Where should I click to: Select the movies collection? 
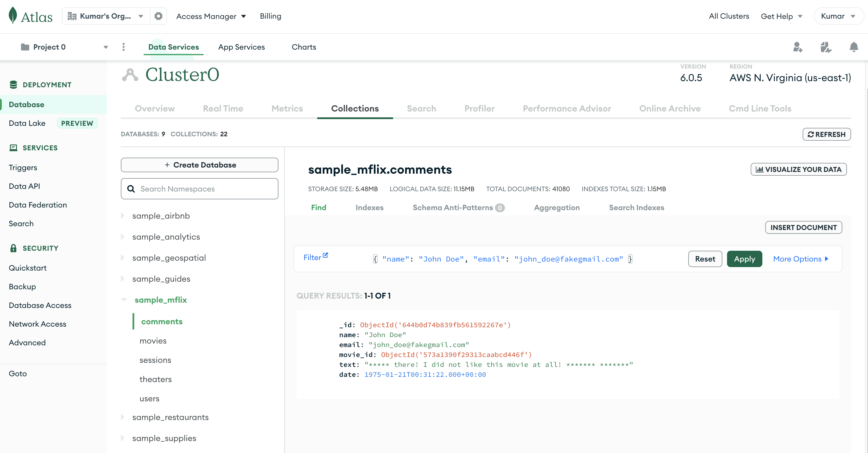click(153, 340)
